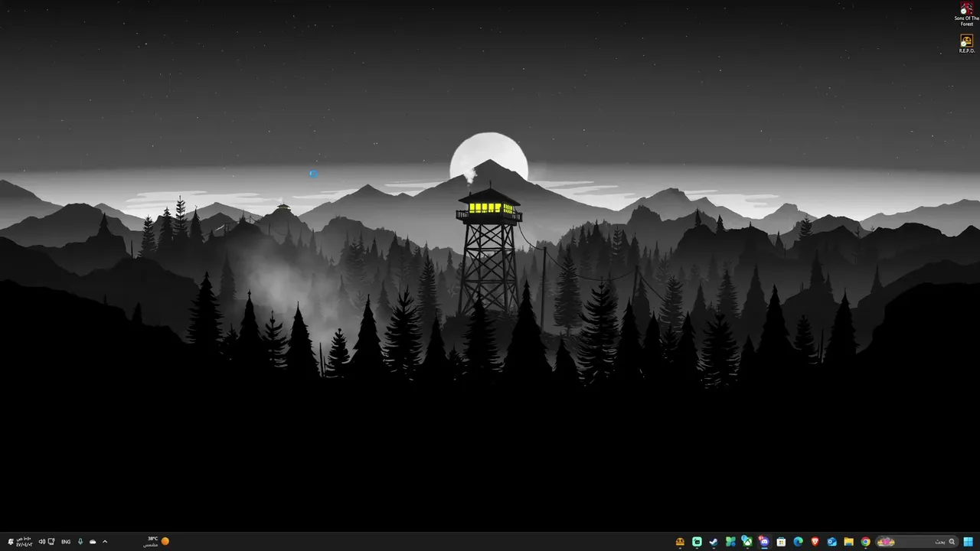The height and width of the screenshot is (551, 980).
Task: Click the microphone tray icon
Action: coord(80,542)
